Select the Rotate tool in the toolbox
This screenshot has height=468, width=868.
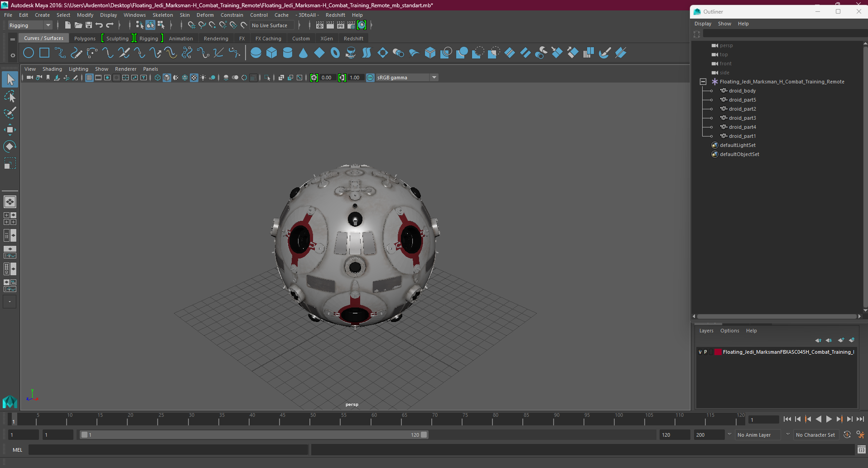click(x=10, y=146)
